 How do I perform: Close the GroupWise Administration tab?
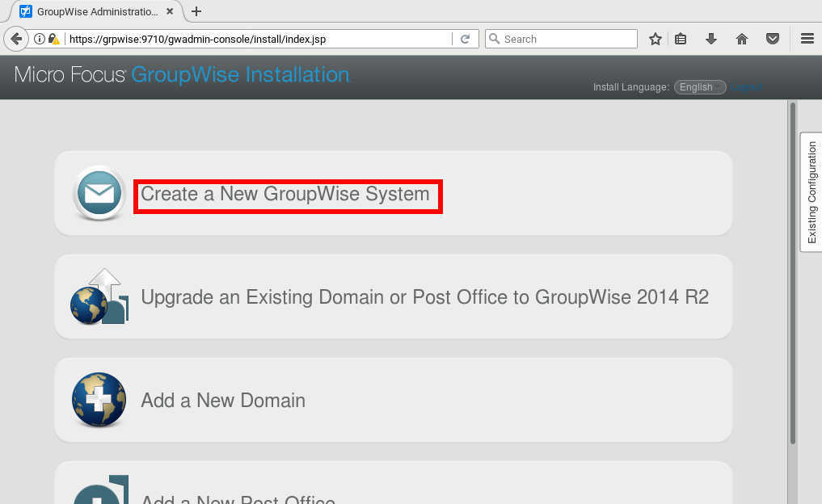tap(170, 11)
